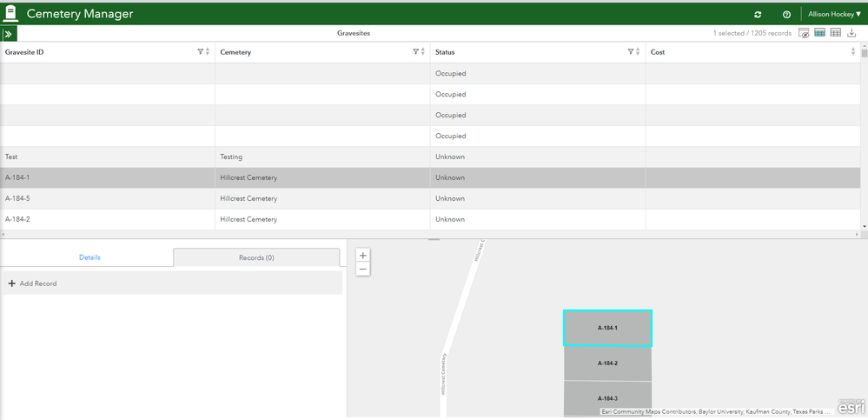Click Hillcrest Cemetery cell in A-184-5 row
868x420 pixels.
tap(322, 198)
